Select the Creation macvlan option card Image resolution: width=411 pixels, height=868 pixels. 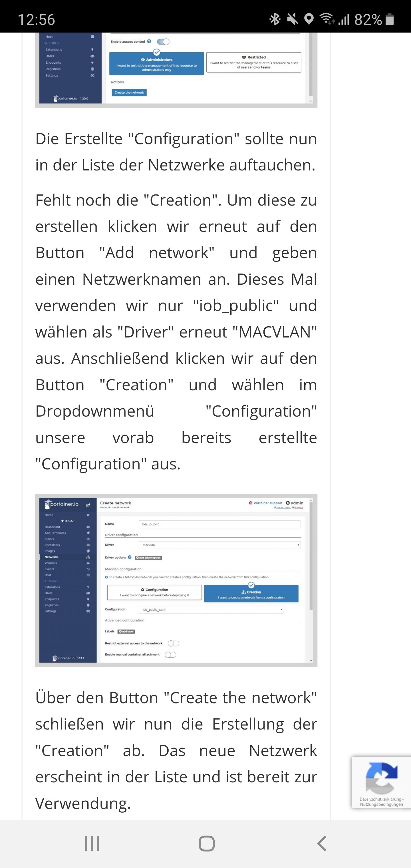pyautogui.click(x=251, y=594)
